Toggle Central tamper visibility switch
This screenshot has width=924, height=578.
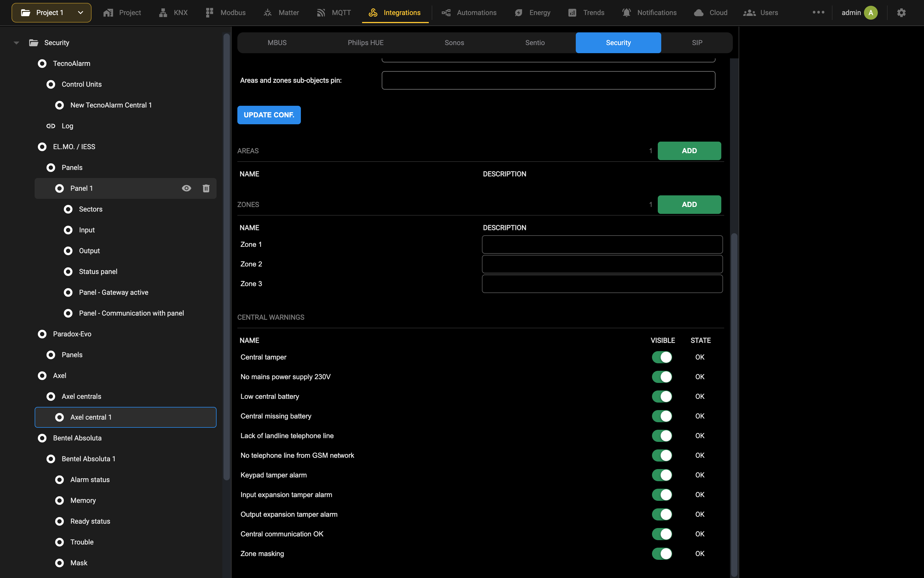662,357
